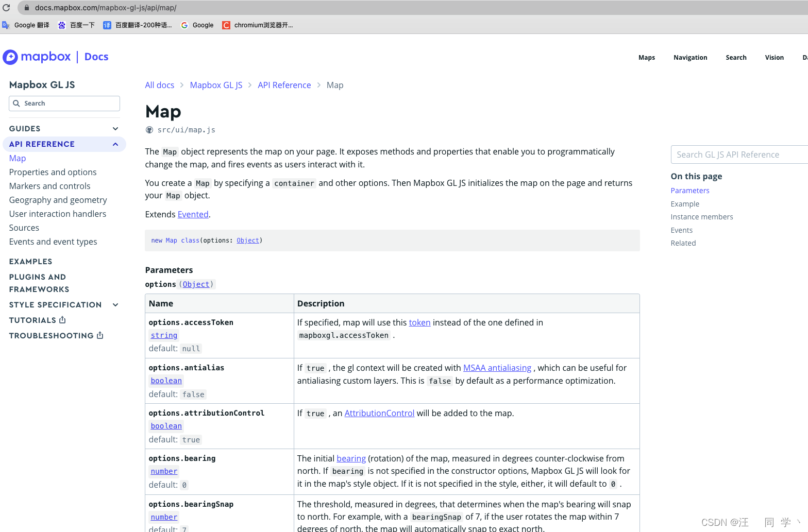Open the Maps top navigation item
Viewport: 808px width, 532px height.
[x=647, y=58]
